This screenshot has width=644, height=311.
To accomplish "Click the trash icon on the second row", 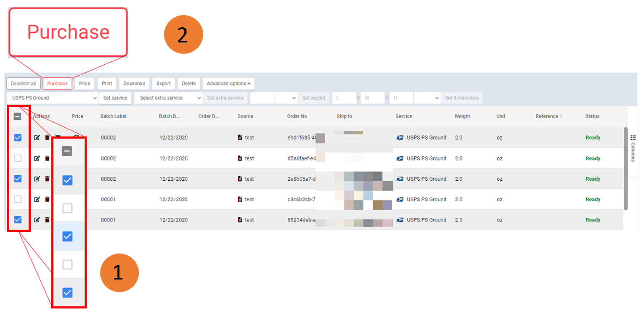I will tap(47, 158).
